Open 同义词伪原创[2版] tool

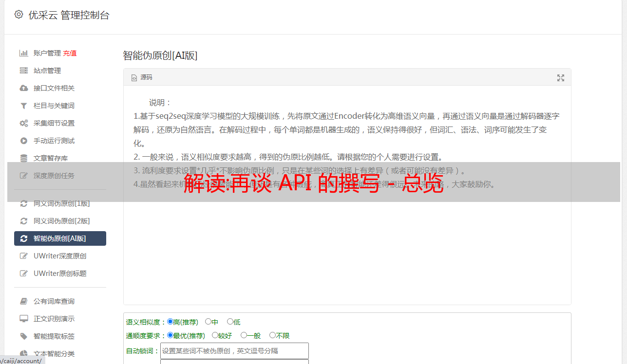click(62, 221)
